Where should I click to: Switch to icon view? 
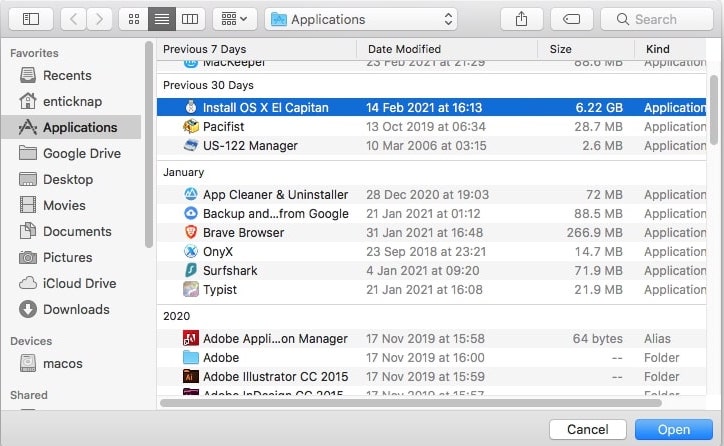click(x=134, y=19)
